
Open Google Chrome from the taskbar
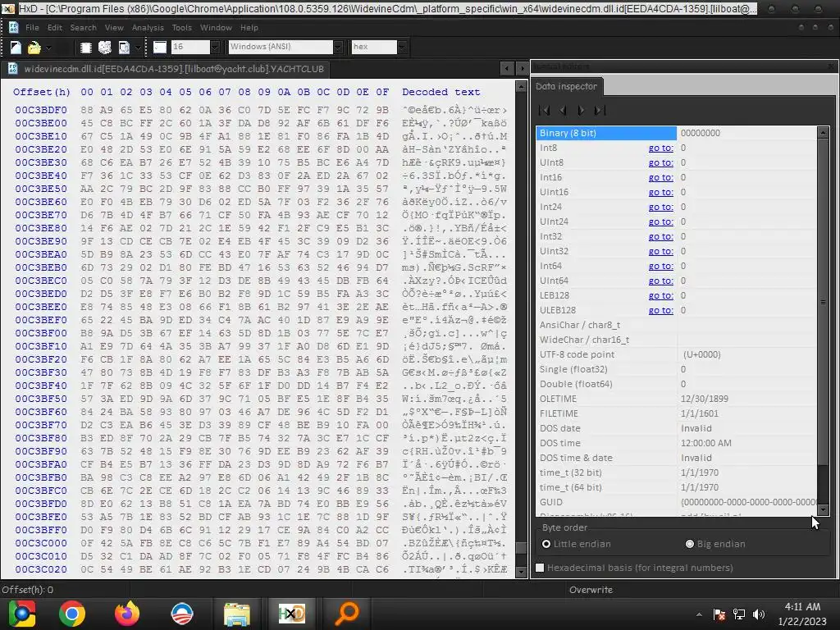(72, 614)
